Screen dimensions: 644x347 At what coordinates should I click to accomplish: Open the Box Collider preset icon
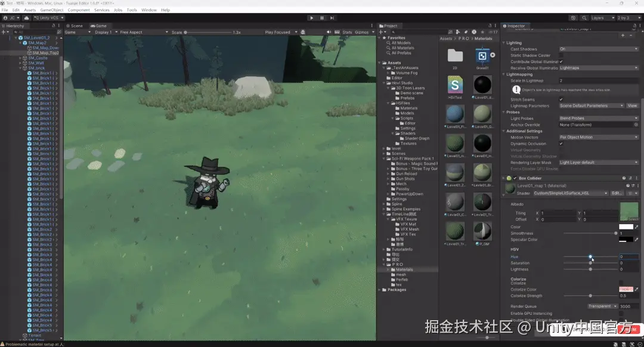630,178
